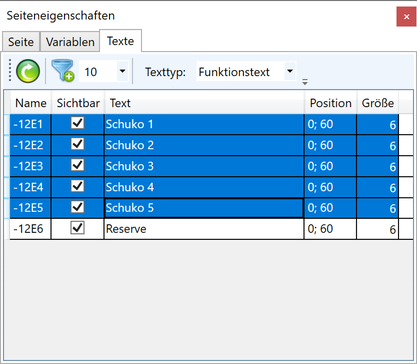Toggle Sichtbar checkbox for -12E3

(x=78, y=165)
